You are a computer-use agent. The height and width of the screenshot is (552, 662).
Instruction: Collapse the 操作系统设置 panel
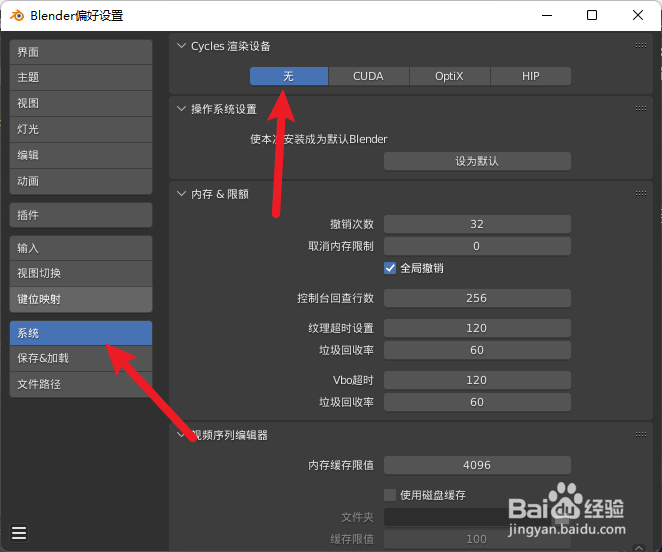click(x=181, y=109)
